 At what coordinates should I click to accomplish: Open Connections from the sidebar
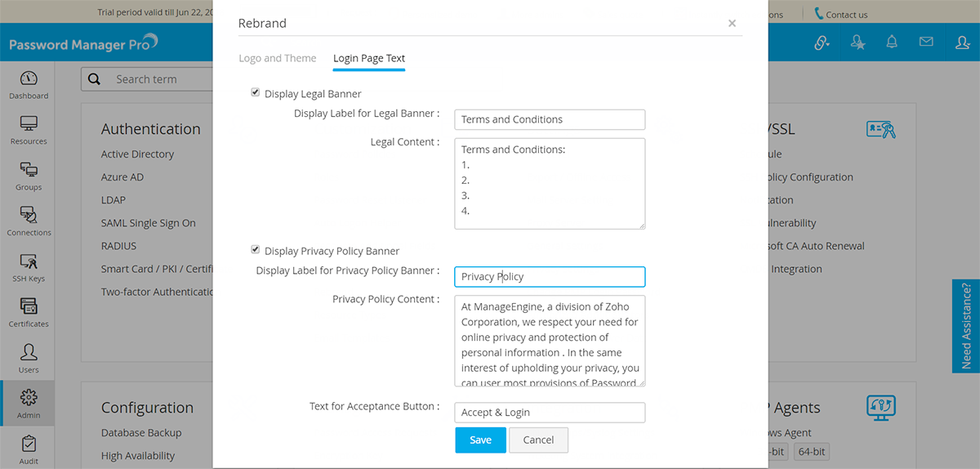pyautogui.click(x=29, y=221)
